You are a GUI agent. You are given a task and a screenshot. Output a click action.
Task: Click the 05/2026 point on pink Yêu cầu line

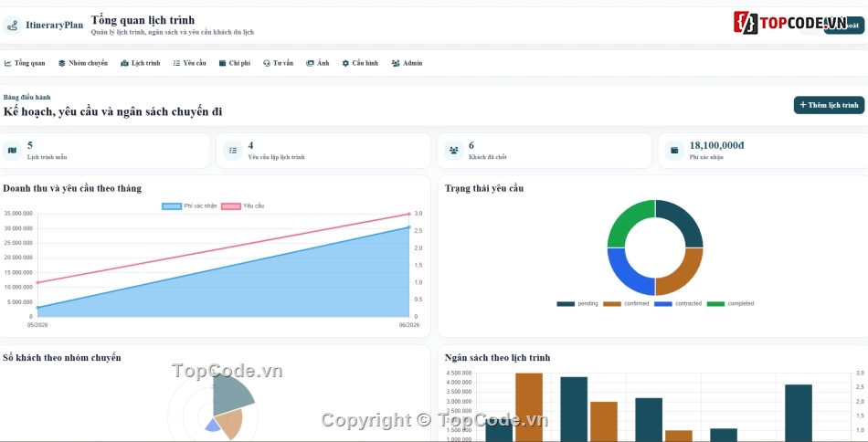(37, 283)
